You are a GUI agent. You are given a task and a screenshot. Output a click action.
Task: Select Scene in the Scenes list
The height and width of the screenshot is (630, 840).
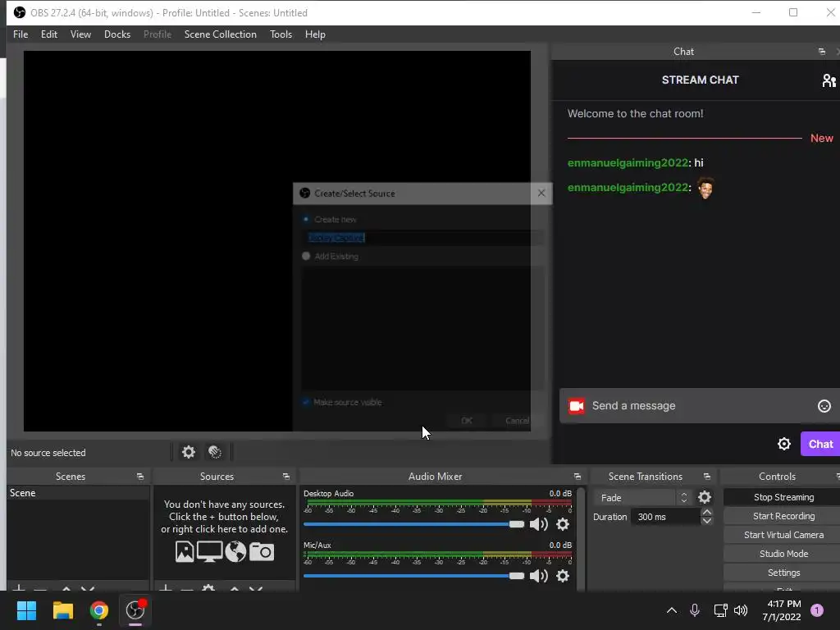(78, 493)
